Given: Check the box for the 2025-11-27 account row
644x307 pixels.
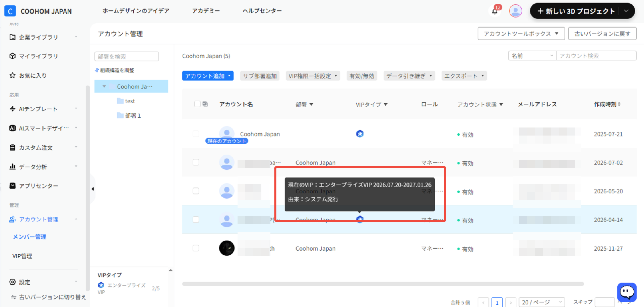Looking at the screenshot, I should coord(196,248).
